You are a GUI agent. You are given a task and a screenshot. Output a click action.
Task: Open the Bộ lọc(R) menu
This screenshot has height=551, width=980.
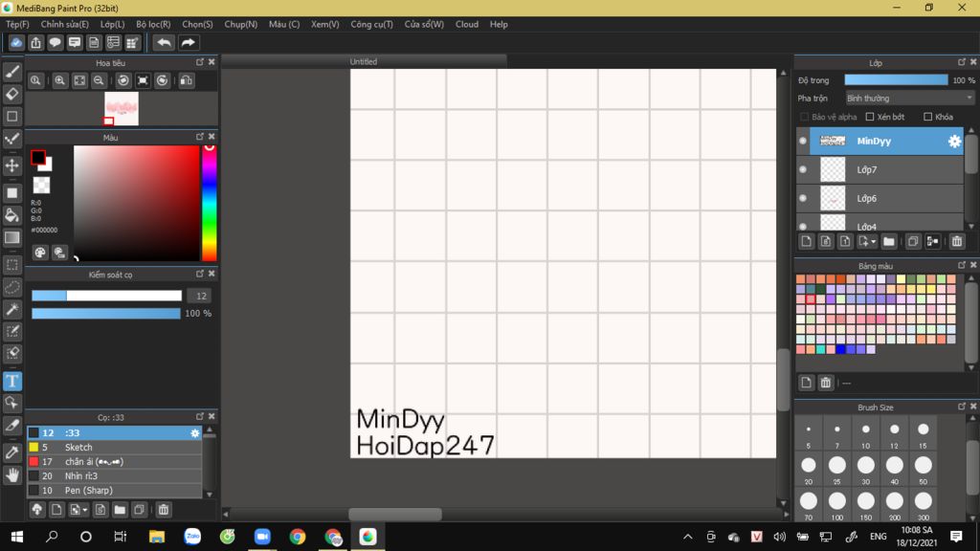153,24
